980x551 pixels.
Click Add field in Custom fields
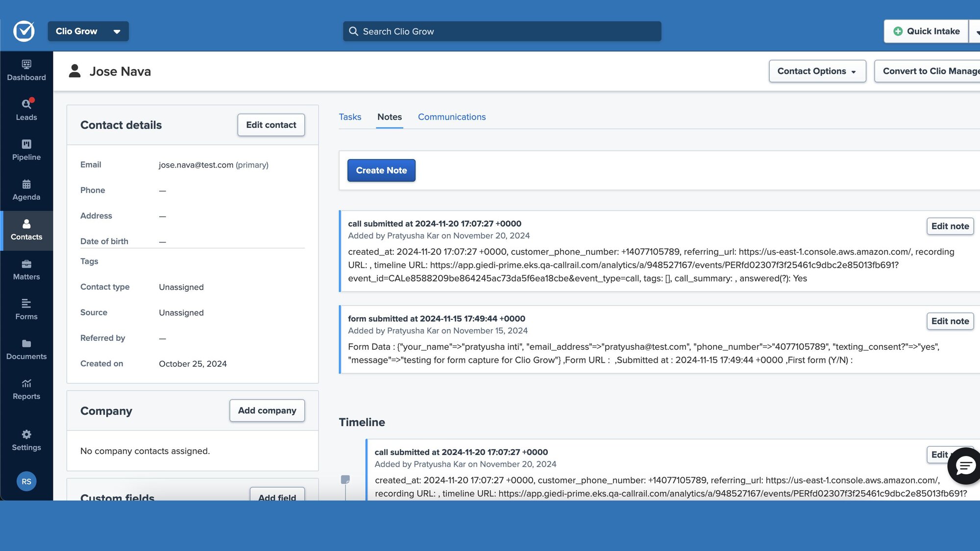pos(277,495)
